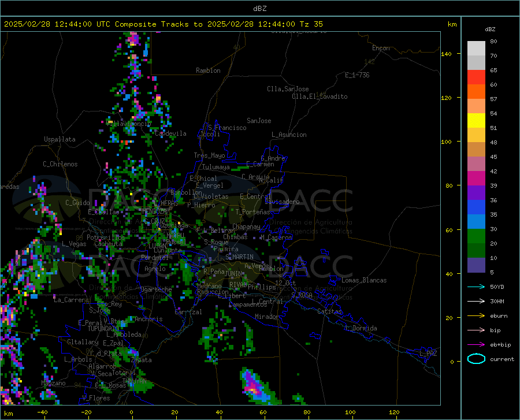Viewport: 520px width, 420px height.
Task: Click the -40 km bottom-axis tick label
Action: 42,412
